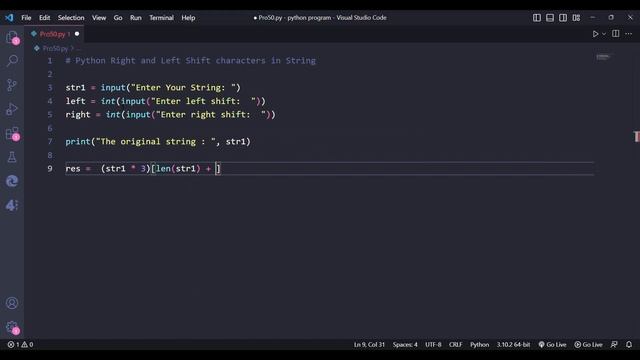Place cursor in the comment on line 1
Screen dimensions: 640x360
click(191, 61)
